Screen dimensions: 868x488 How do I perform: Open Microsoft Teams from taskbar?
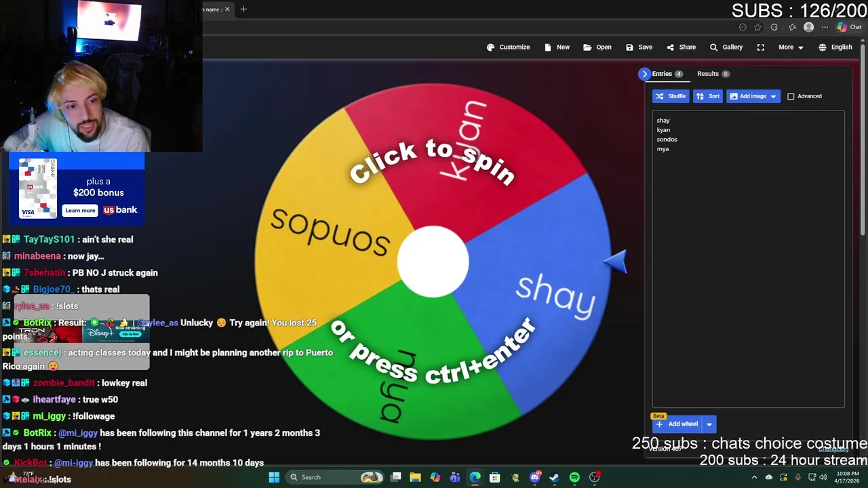click(455, 477)
